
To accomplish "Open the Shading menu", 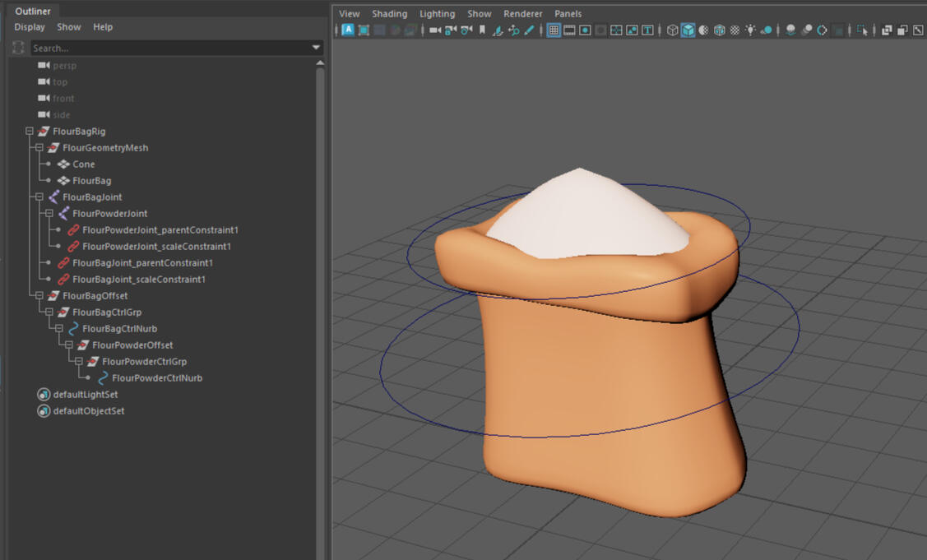I will click(x=390, y=14).
